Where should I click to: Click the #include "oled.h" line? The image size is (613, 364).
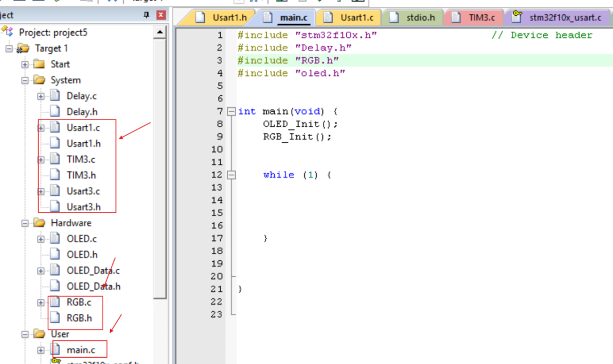[291, 74]
